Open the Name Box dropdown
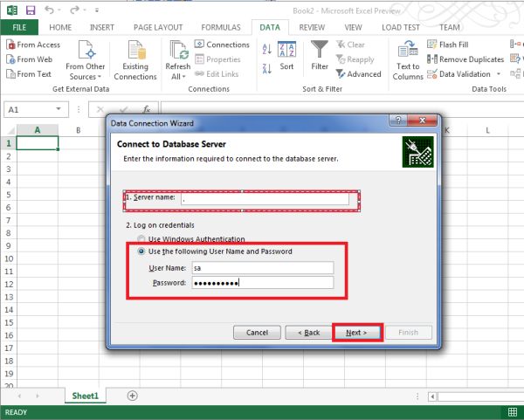The height and width of the screenshot is (420, 524). (x=59, y=109)
